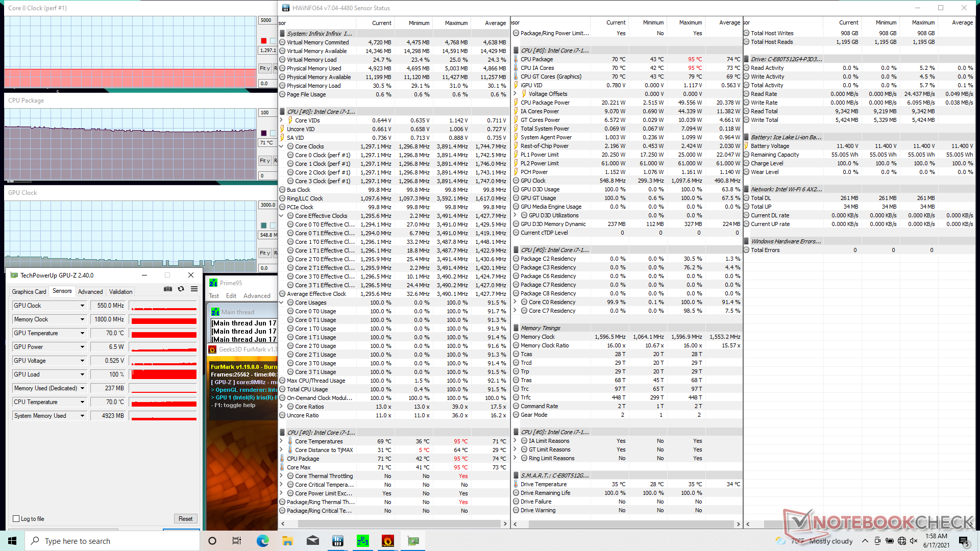Switch to the Graphics Card tab in GPU-Z
Viewport: 980px width, 551px height.
click(x=29, y=292)
